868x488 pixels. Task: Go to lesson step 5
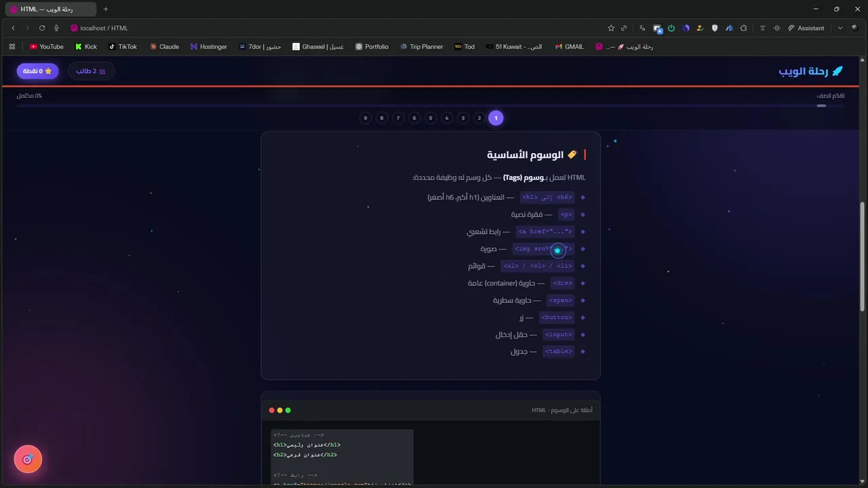pos(431,118)
